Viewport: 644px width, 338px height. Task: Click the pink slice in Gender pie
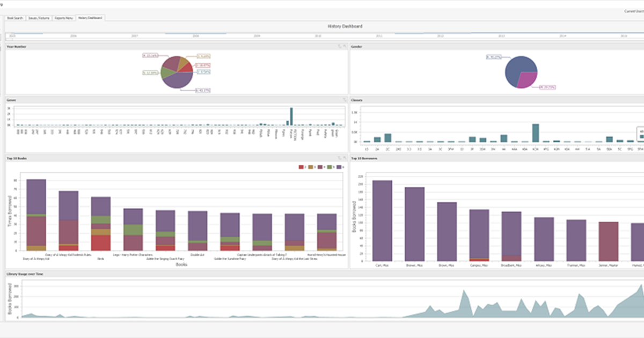point(528,80)
